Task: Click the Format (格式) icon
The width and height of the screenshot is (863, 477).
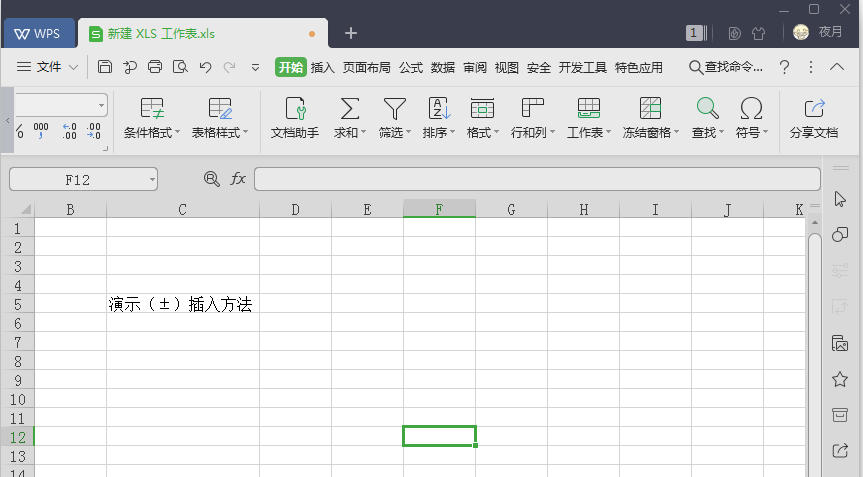Action: [x=482, y=108]
